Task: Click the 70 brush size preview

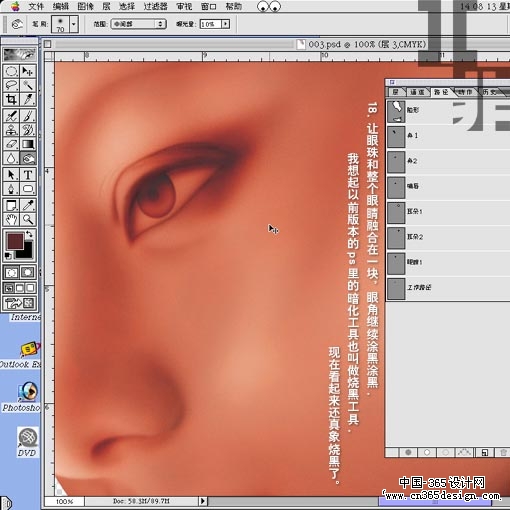Action: 60,24
